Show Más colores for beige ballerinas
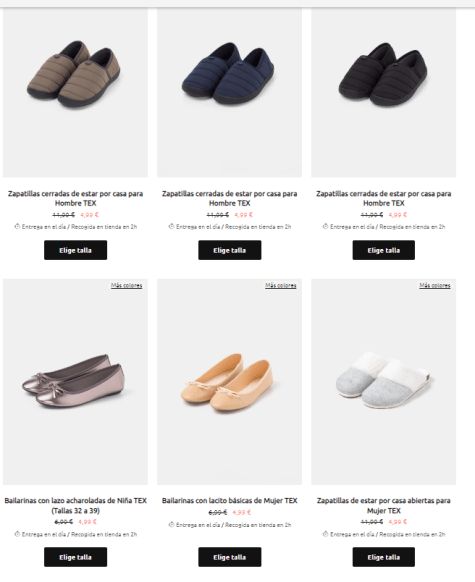The width and height of the screenshot is (475, 582). (281, 285)
